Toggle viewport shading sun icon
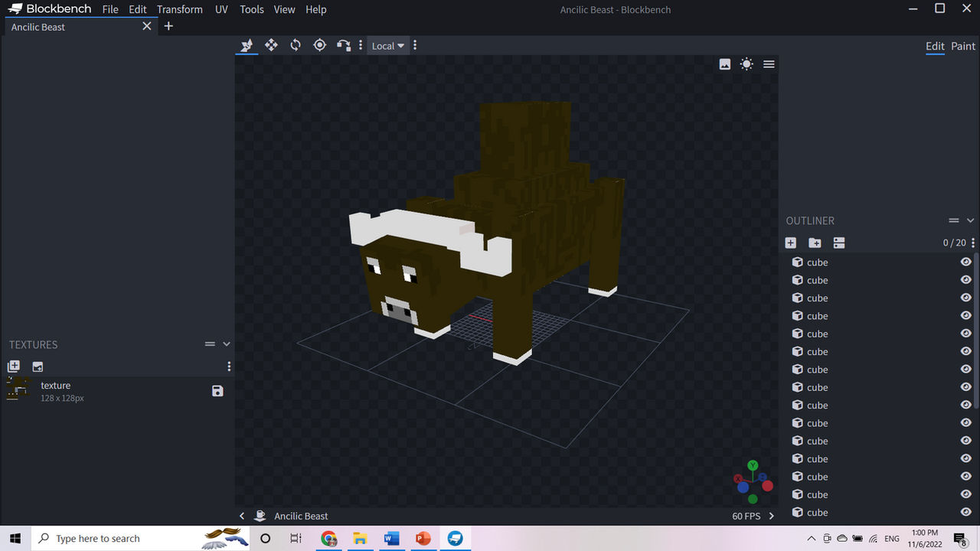The image size is (980, 551). tap(746, 64)
